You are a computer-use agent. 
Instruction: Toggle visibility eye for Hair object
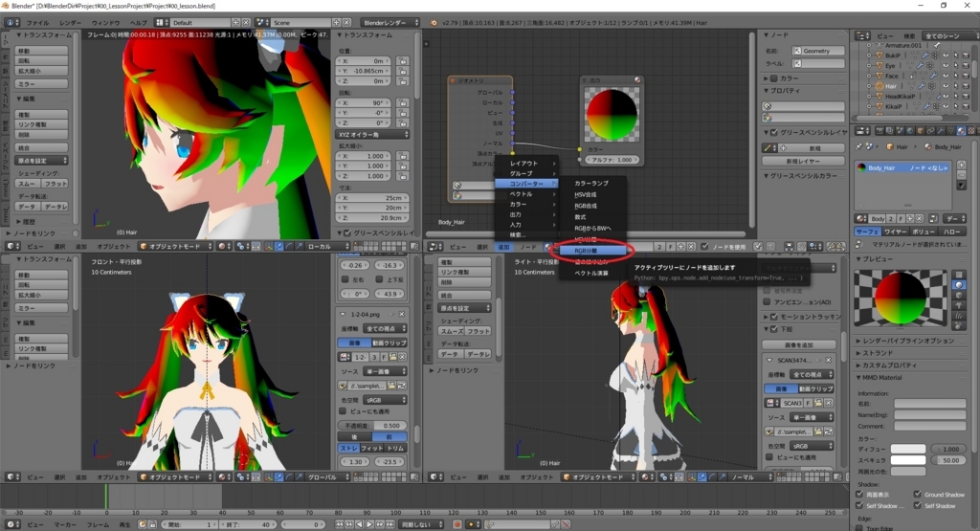(946, 85)
